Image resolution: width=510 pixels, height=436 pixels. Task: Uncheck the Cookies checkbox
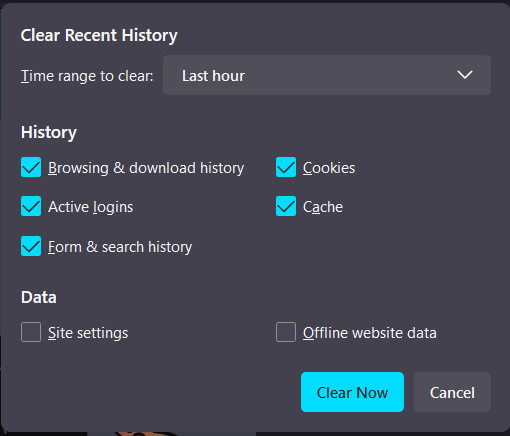point(286,167)
